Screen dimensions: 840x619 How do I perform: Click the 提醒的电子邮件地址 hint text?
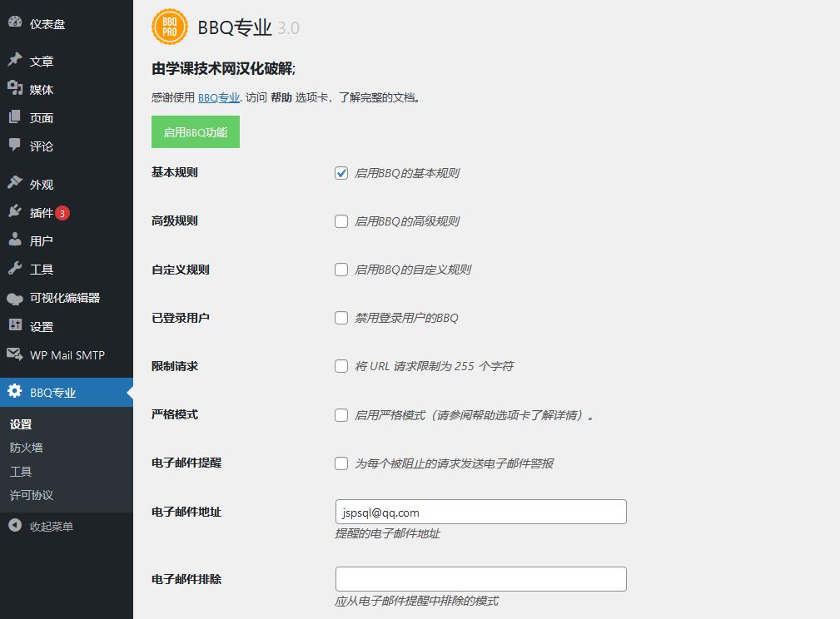387,533
